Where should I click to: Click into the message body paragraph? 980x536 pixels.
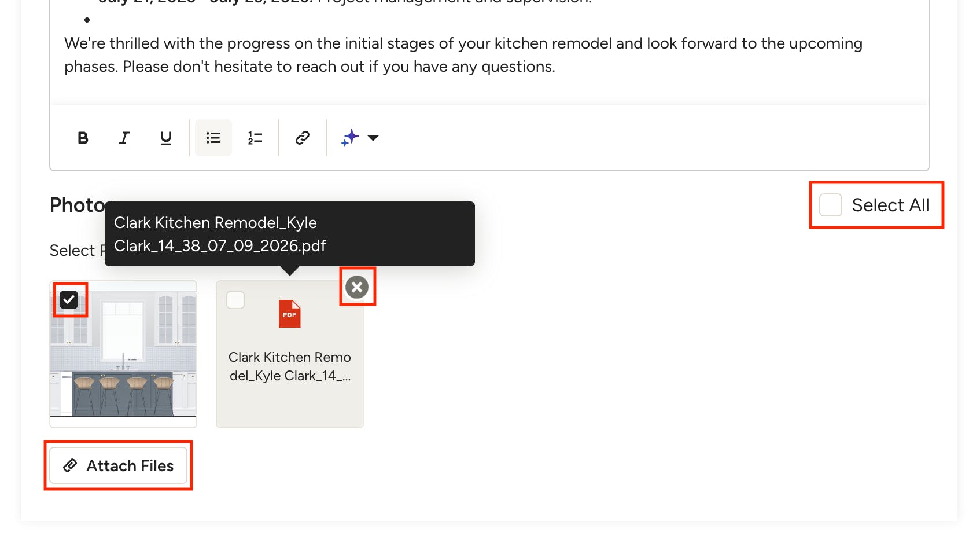coord(463,55)
